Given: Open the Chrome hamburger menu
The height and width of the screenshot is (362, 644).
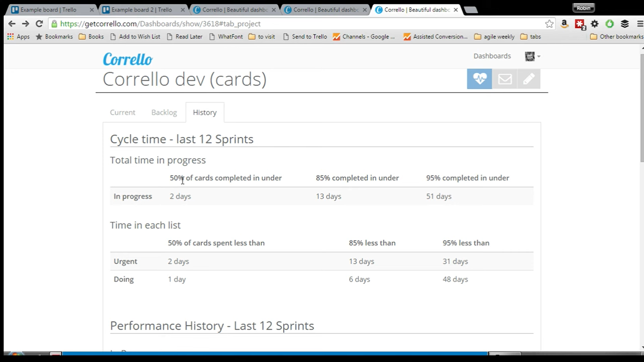Looking at the screenshot, I should click(x=640, y=24).
